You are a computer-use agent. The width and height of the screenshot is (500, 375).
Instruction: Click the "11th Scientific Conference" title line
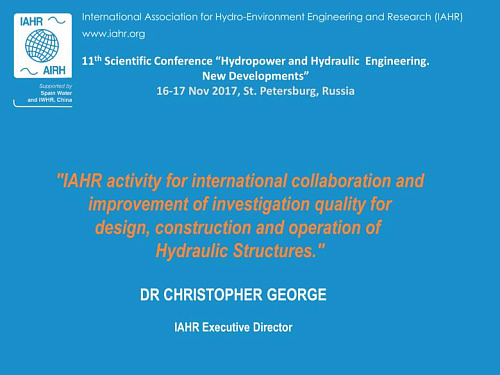click(256, 61)
